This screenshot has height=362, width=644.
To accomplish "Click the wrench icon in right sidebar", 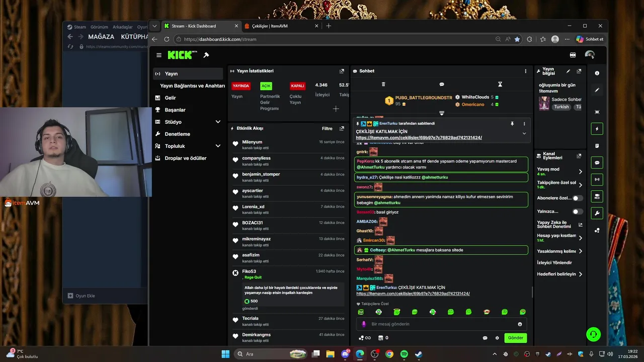I will tap(597, 213).
